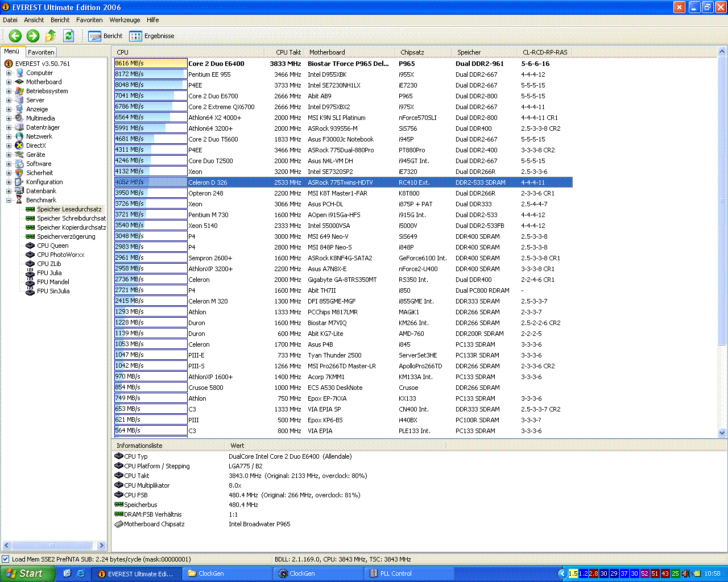Select Speicherverzögerung memory icon
The width and height of the screenshot is (728, 582).
(x=30, y=236)
